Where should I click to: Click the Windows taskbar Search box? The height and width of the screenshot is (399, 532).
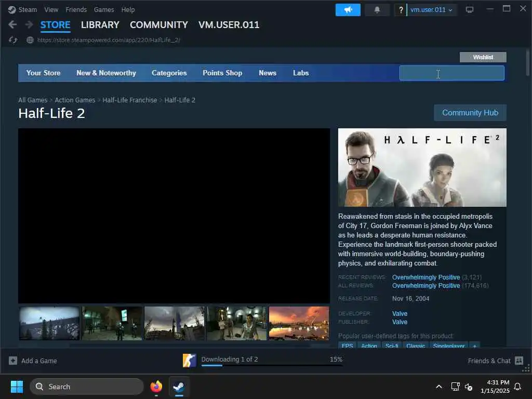coord(87,387)
